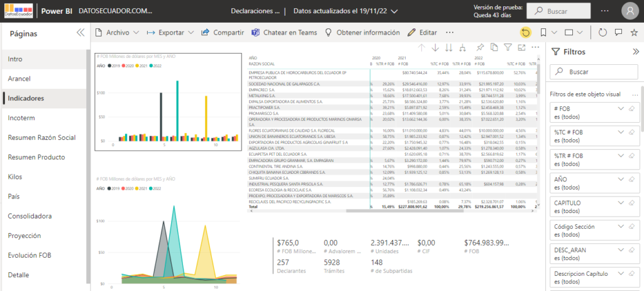
Task: Expand the Descripcion Capítulo filter chevron
Action: pyautogui.click(x=621, y=273)
